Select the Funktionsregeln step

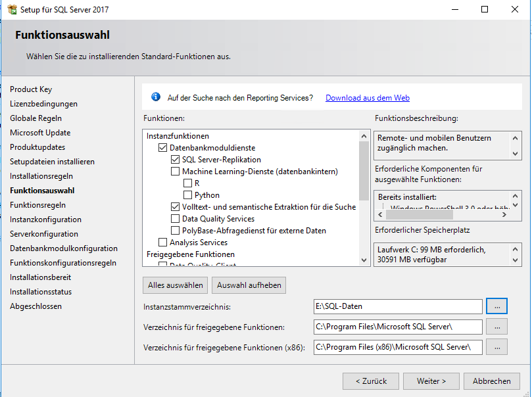click(x=37, y=205)
